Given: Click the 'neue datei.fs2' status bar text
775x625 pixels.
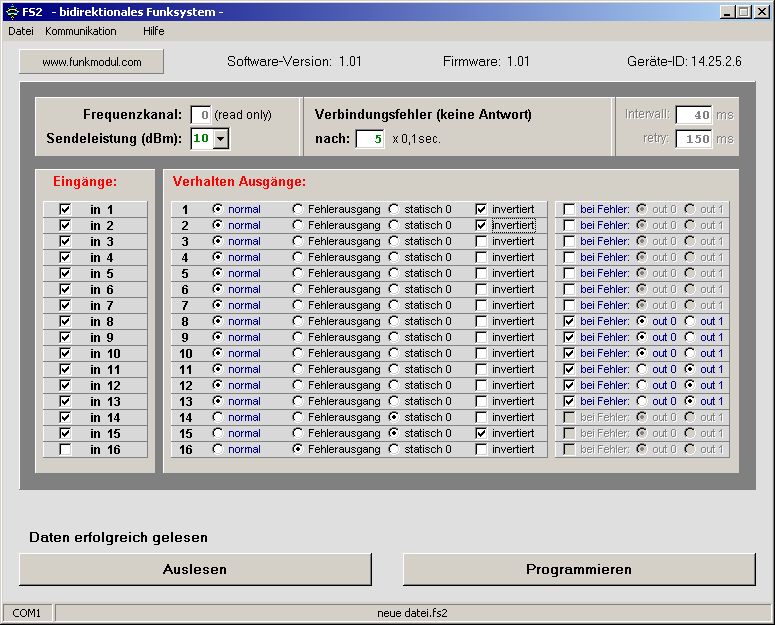Looking at the screenshot, I should click(x=412, y=613).
